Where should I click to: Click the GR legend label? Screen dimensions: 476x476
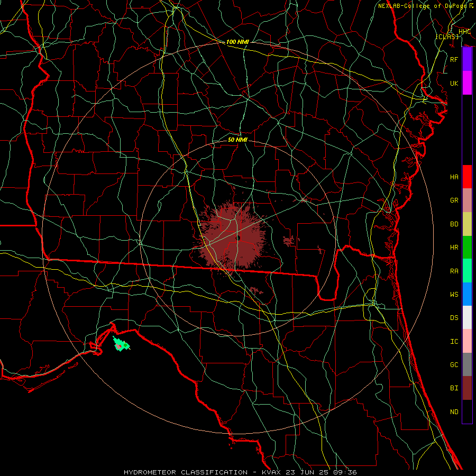tap(454, 200)
